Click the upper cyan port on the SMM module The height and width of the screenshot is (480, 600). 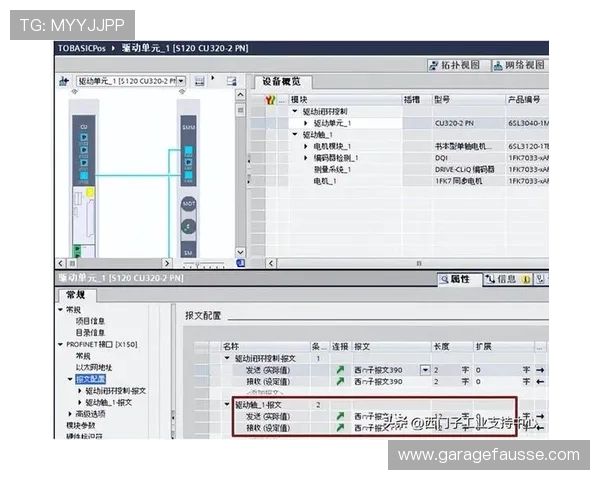(x=189, y=150)
